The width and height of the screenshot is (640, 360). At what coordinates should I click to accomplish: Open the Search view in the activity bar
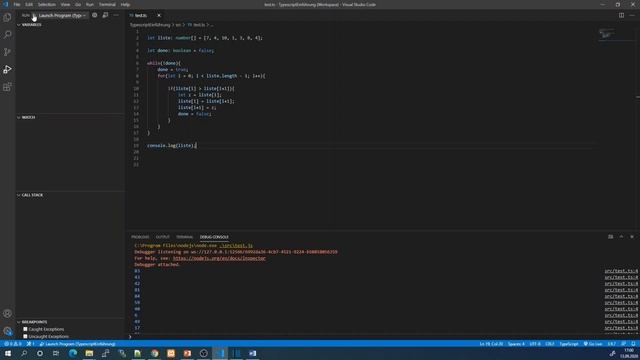[7, 35]
